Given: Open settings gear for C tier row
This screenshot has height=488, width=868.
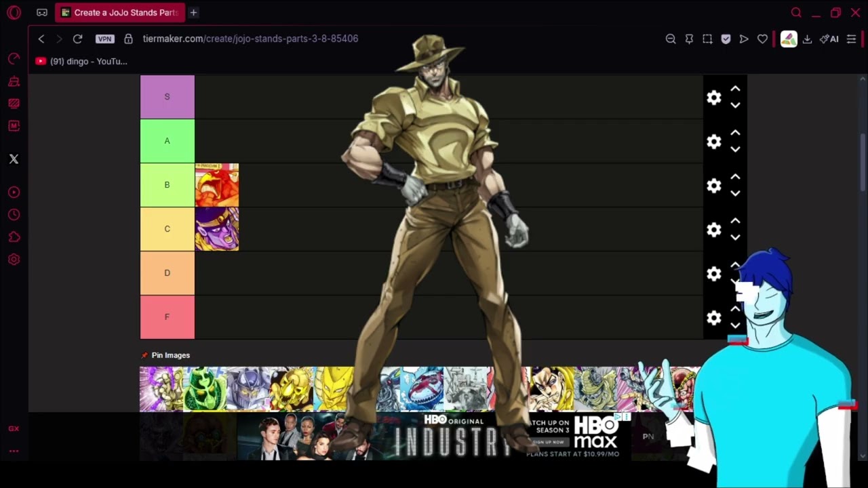Looking at the screenshot, I should pos(714,230).
